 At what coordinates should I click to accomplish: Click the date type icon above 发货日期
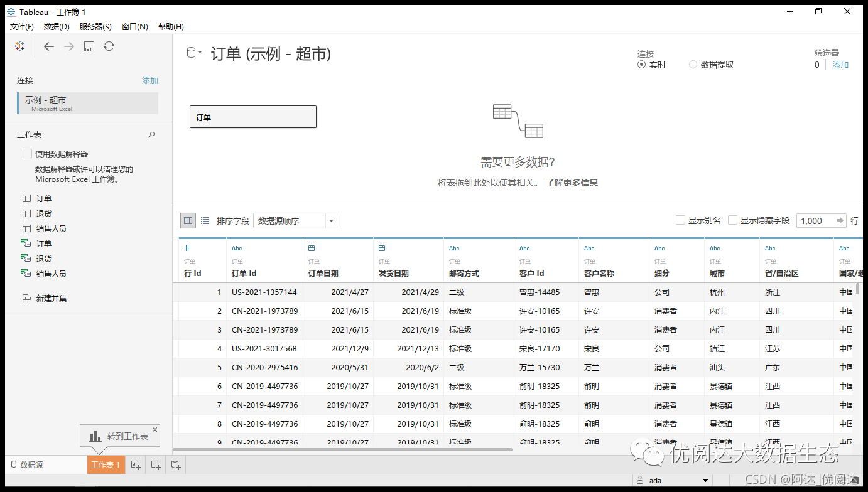coord(382,248)
